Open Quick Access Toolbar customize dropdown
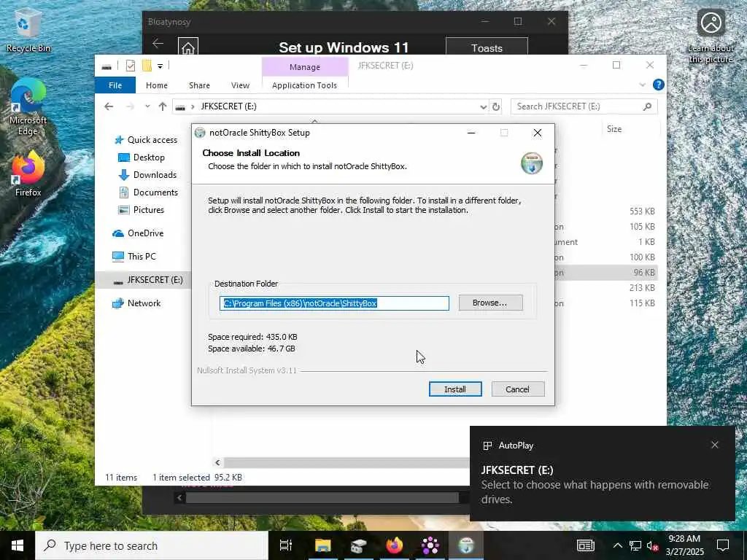This screenshot has height=560, width=747. pos(160,66)
